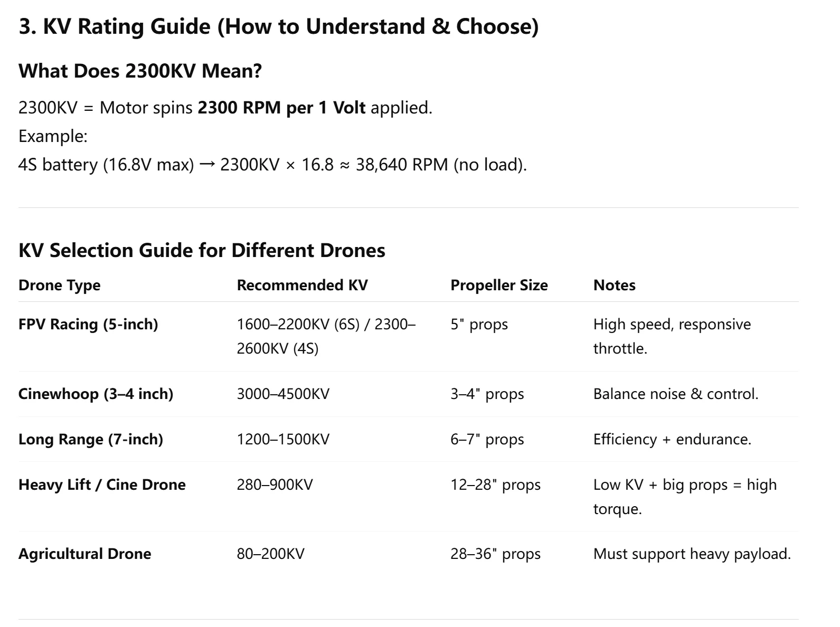840x627 pixels.
Task: Click the 4S battery RPM calculation line
Action: (x=272, y=165)
